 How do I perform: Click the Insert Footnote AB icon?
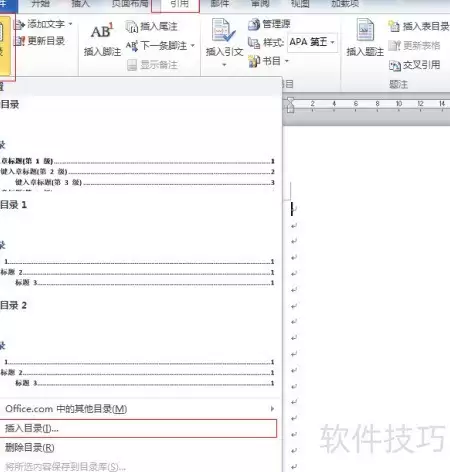click(x=102, y=31)
